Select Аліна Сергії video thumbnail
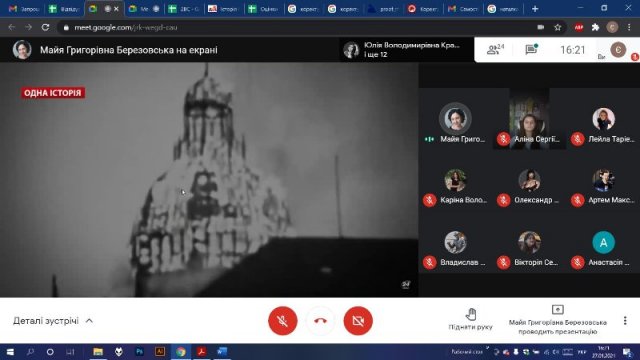 click(529, 118)
